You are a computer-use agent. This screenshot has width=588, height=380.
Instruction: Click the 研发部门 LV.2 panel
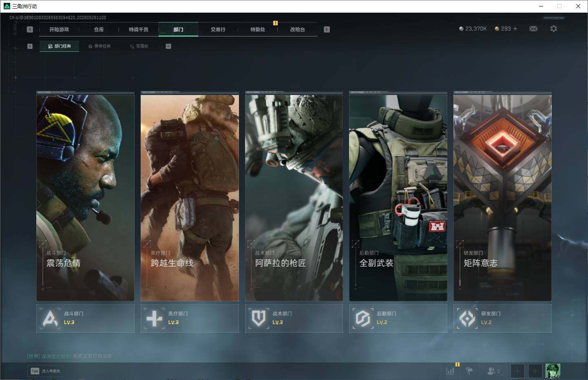coord(502,318)
